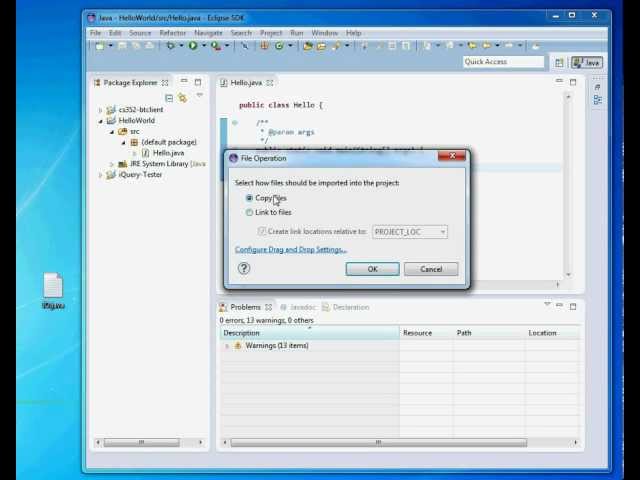Select the Link to files radio button
The width and height of the screenshot is (640, 480).
[249, 212]
